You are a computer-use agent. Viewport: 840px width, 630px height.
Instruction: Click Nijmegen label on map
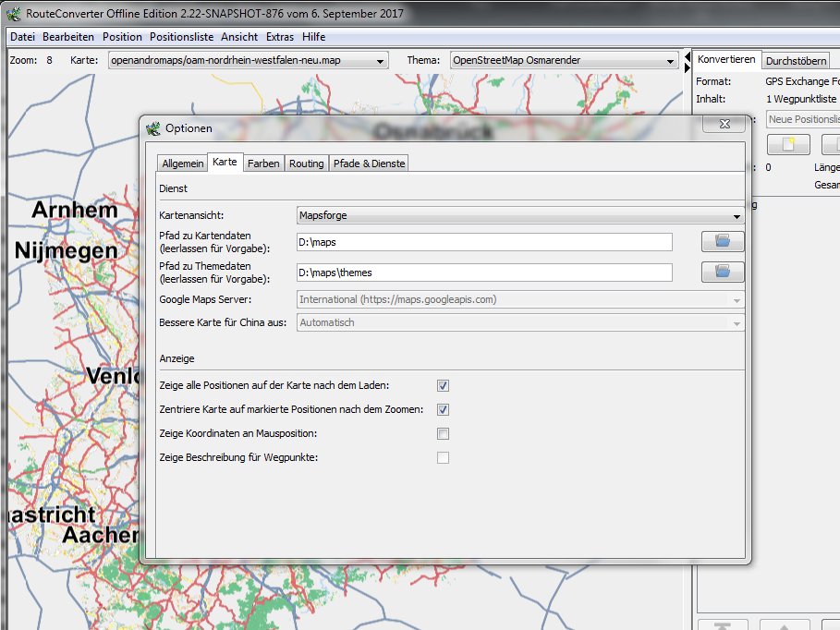coord(66,250)
